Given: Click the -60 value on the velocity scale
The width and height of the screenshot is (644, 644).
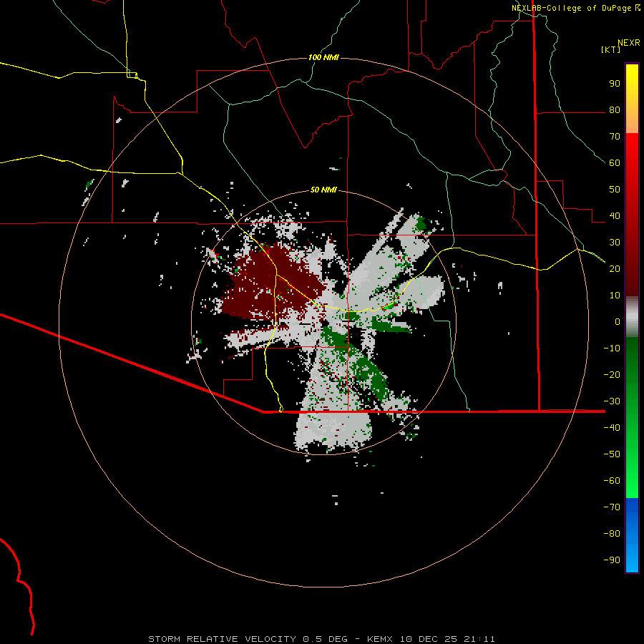Looking at the screenshot, I should tap(612, 481).
